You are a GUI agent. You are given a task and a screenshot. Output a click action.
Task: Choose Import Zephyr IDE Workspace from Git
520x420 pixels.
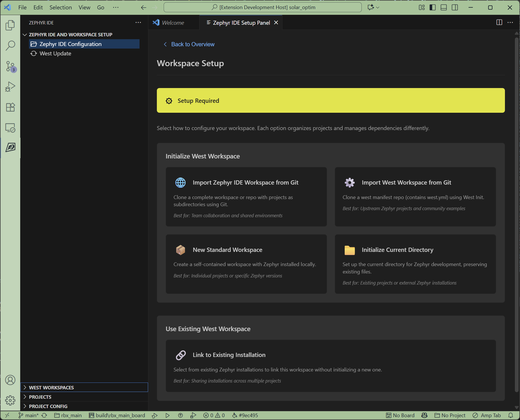pos(246,197)
